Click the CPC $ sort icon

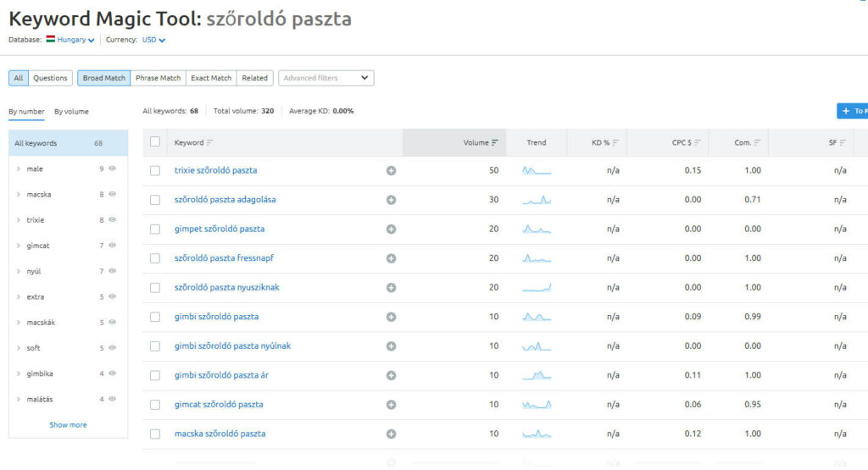(698, 143)
